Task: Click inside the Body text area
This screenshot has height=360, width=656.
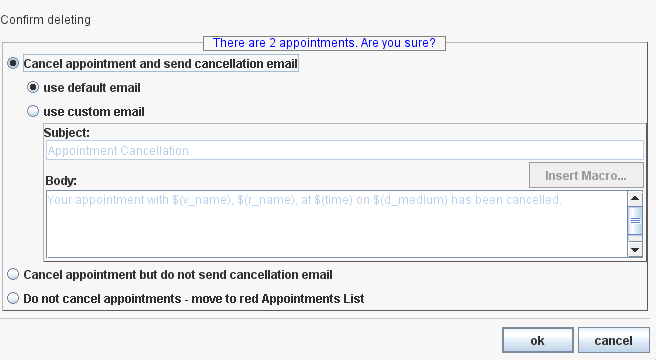Action: tap(337, 224)
